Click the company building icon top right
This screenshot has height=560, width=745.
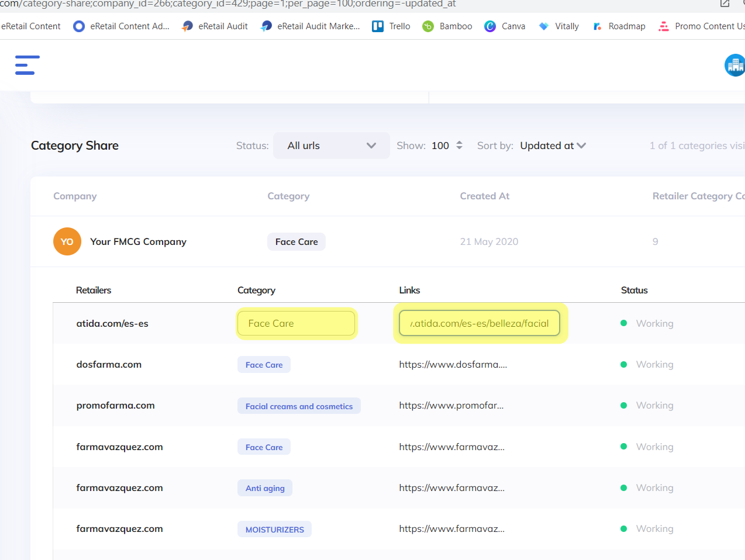click(x=734, y=65)
